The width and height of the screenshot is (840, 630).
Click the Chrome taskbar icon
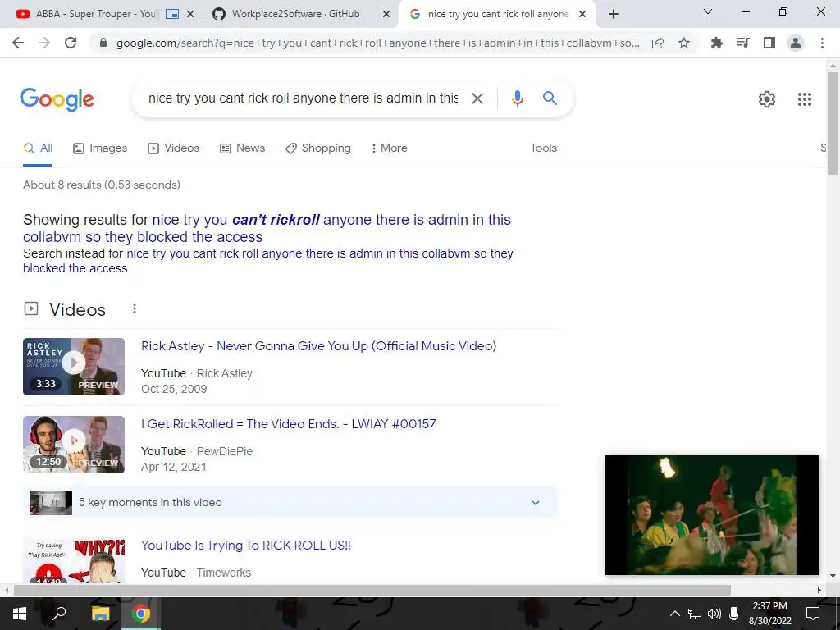(x=141, y=614)
